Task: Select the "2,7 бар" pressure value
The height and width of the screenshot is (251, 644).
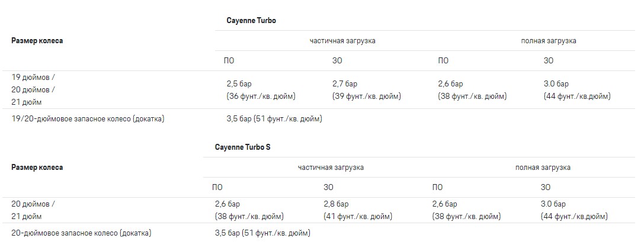Action: [x=345, y=84]
